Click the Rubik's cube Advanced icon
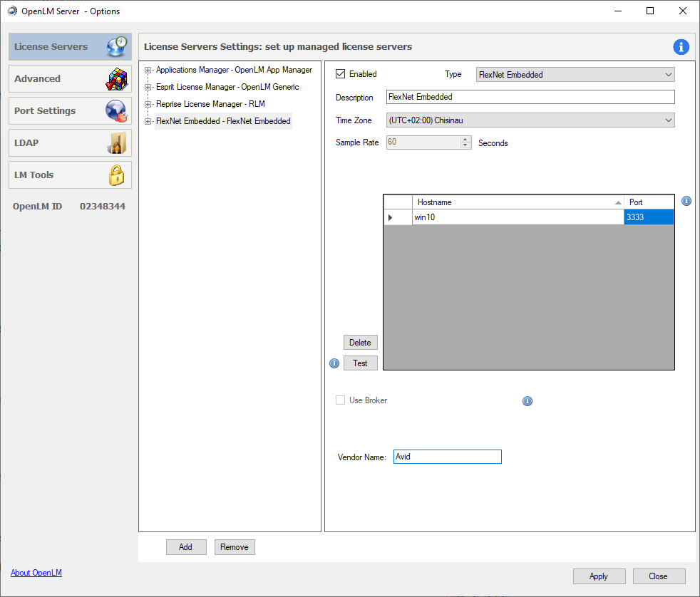Screen dimensions: 700x597 [116, 78]
